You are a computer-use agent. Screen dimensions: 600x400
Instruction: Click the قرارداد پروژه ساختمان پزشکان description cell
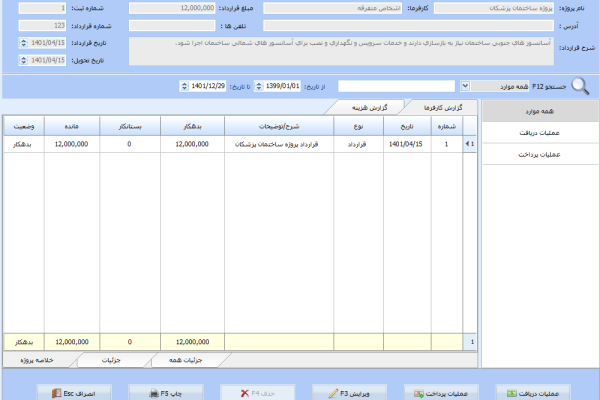279,144
